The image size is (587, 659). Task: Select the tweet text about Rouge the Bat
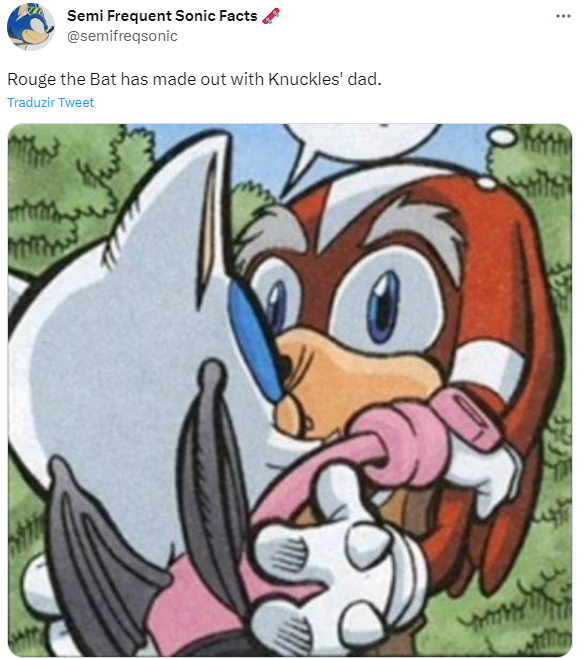pos(195,79)
